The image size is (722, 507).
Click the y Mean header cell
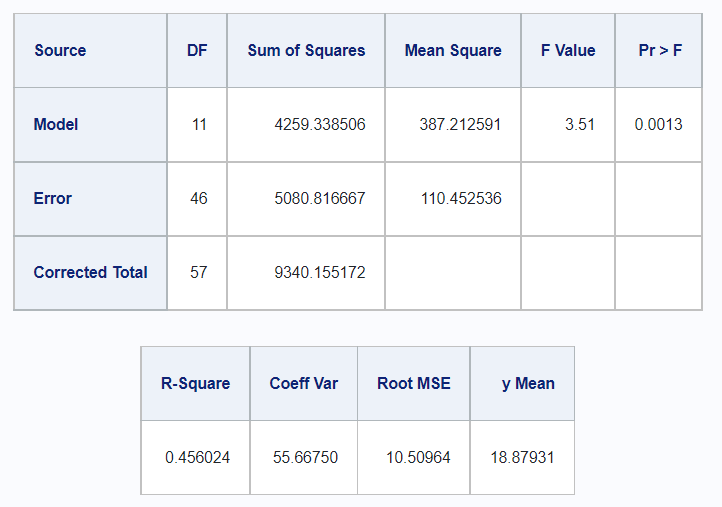523,384
